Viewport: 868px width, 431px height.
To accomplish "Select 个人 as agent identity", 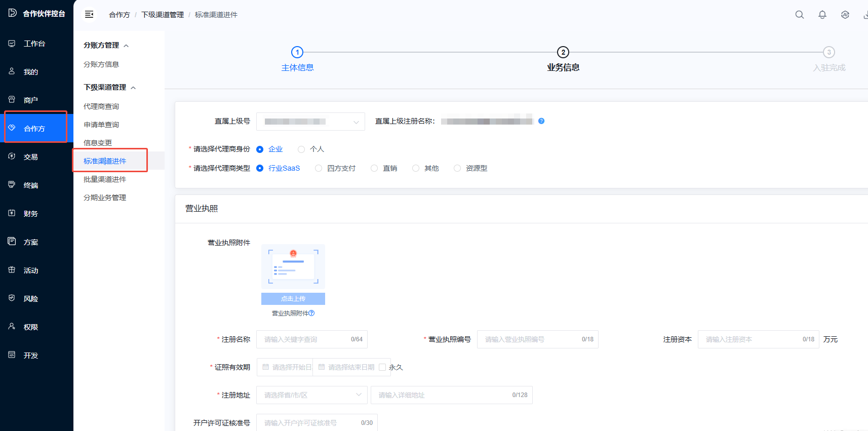I will (x=302, y=149).
